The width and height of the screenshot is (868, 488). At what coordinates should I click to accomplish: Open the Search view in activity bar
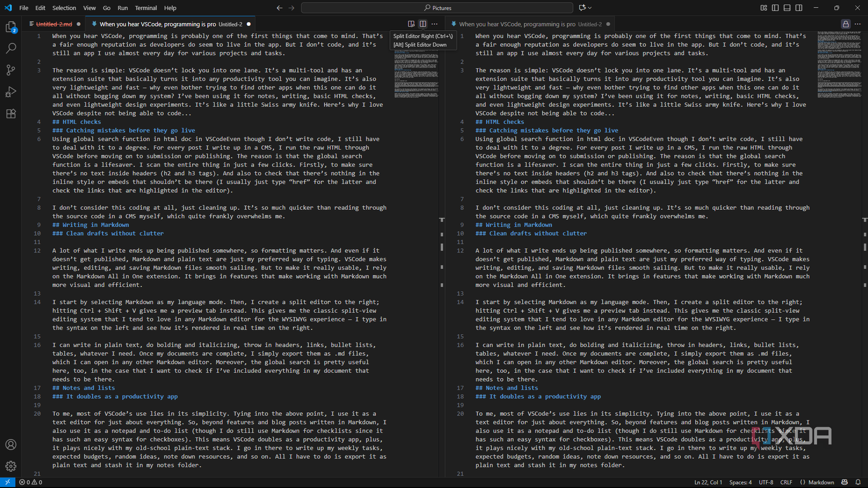click(x=10, y=49)
